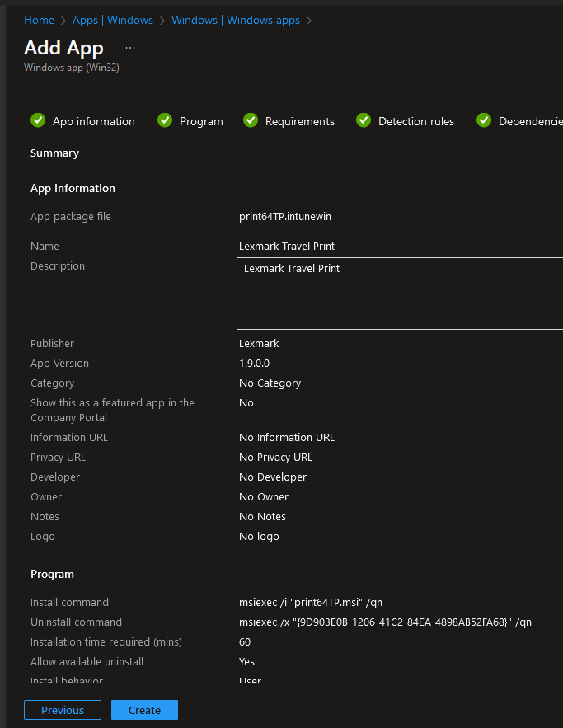
Task: Switch to the Requirements tab
Action: pyautogui.click(x=300, y=121)
